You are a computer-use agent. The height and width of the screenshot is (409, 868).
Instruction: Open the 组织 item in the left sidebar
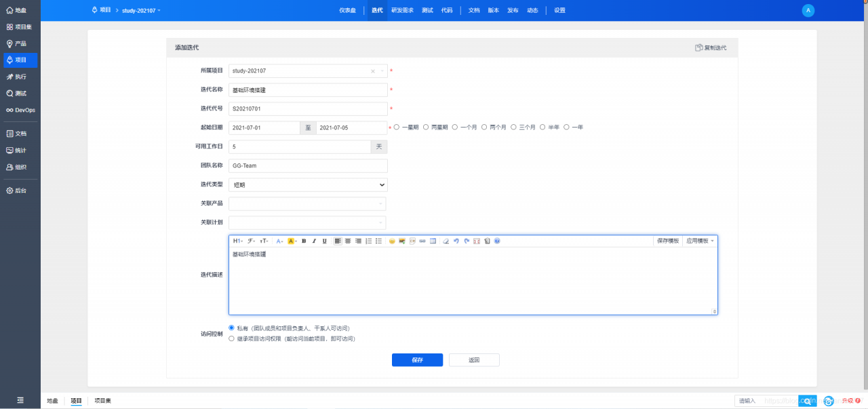20,167
